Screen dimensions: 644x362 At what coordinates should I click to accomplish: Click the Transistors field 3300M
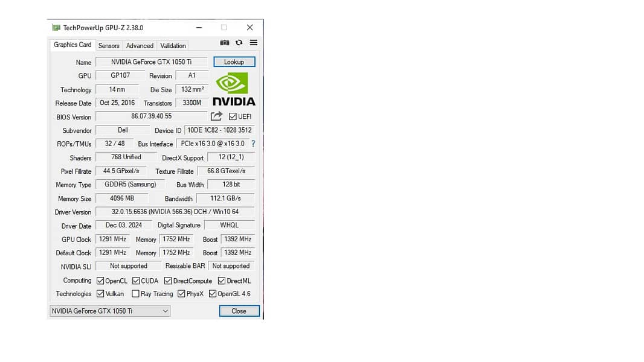[192, 103]
